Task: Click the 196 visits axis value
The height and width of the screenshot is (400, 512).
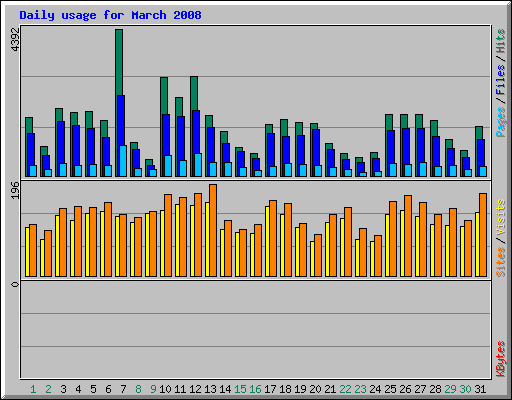Action: click(15, 190)
